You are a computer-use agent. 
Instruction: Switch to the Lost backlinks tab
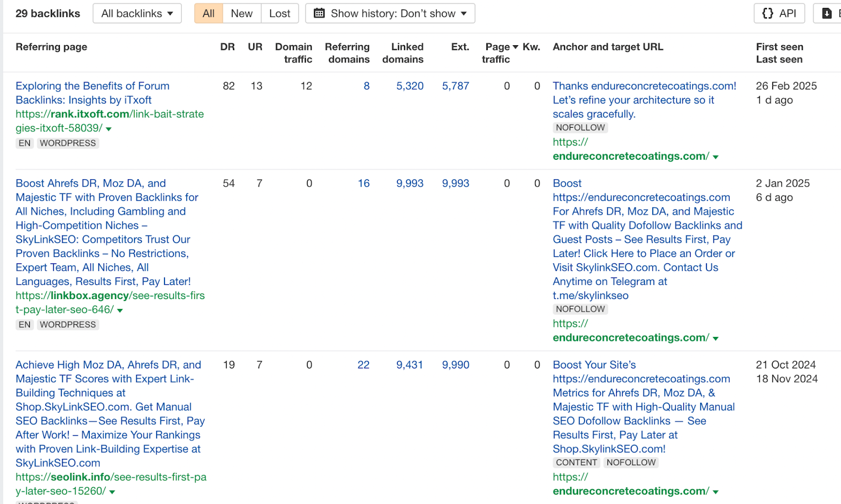280,14
